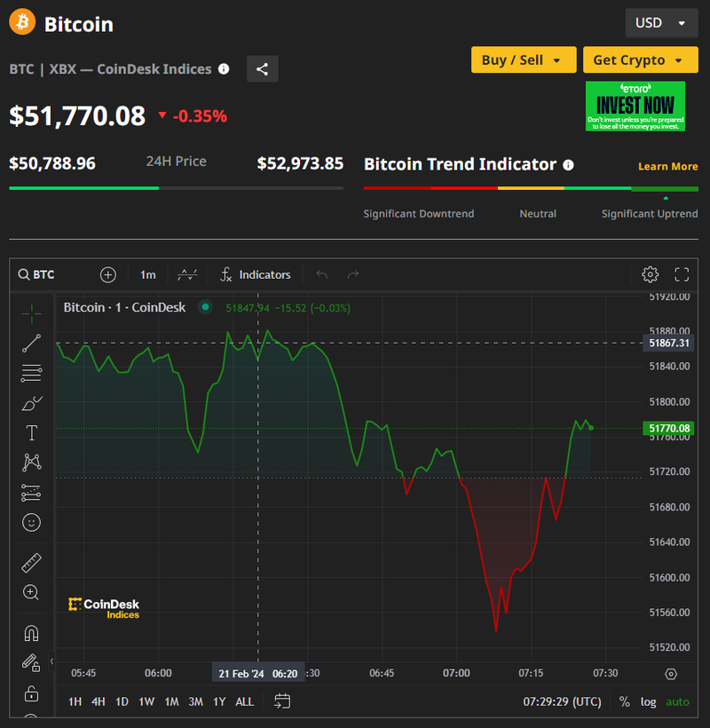This screenshot has height=728, width=710.
Task: Open chart settings gear icon
Action: [x=651, y=274]
